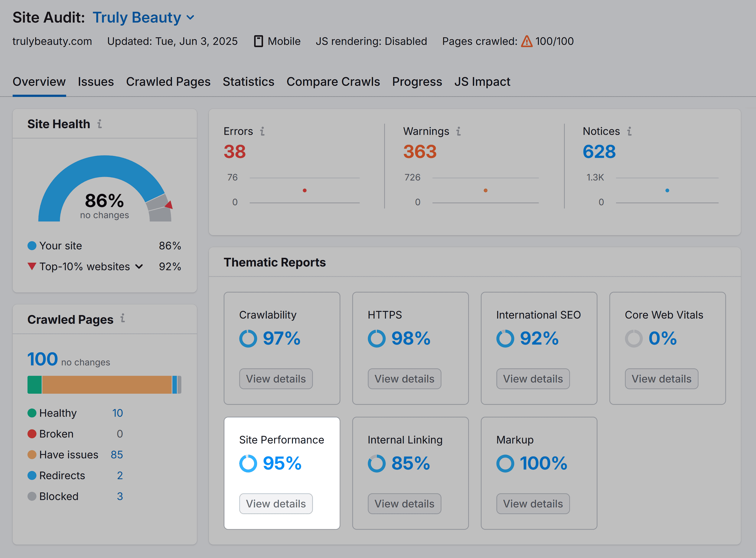Open the Compare Crawls tab
Image resolution: width=756 pixels, height=558 pixels.
[333, 82]
